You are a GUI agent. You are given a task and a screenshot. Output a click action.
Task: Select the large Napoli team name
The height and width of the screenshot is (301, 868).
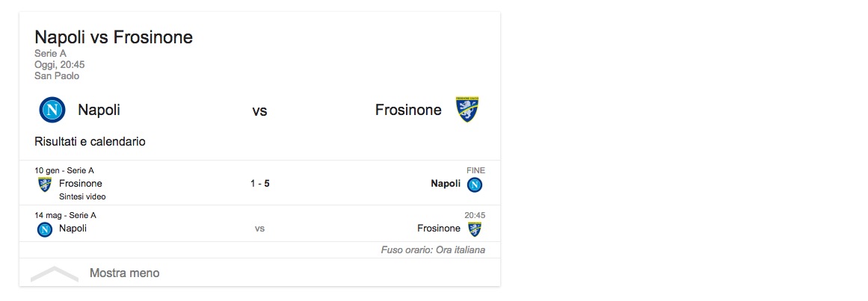[x=99, y=111]
